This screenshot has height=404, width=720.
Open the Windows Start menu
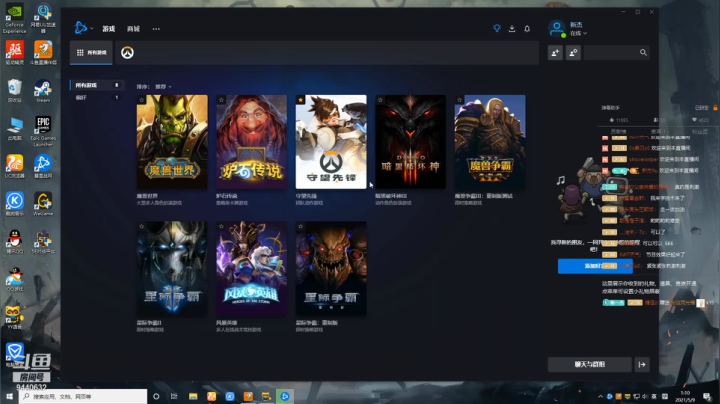pyautogui.click(x=9, y=396)
